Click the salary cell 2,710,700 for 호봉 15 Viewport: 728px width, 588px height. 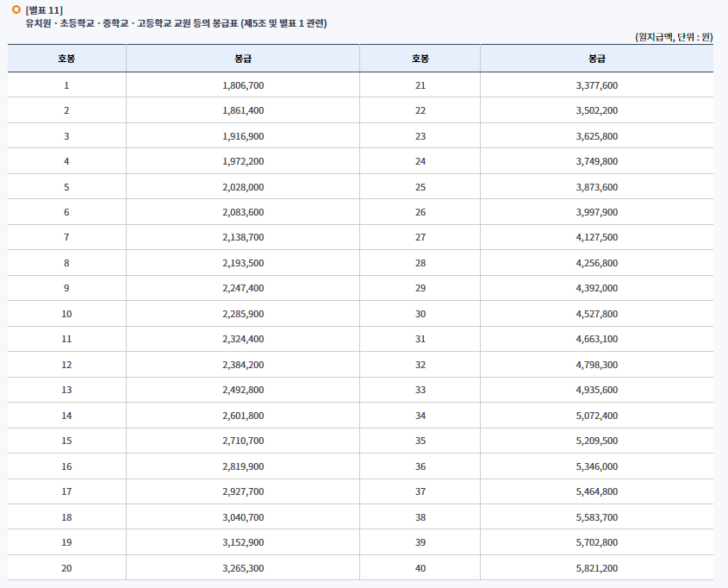pyautogui.click(x=244, y=441)
